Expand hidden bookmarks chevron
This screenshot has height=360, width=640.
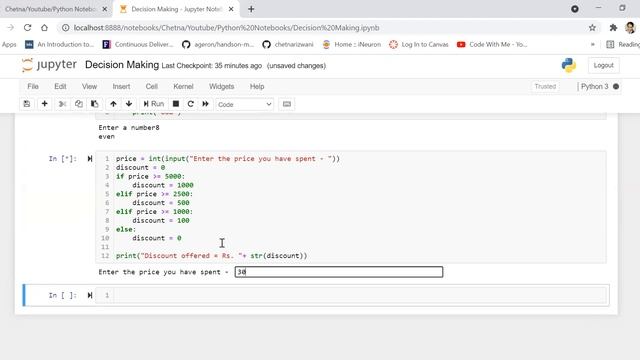click(593, 44)
